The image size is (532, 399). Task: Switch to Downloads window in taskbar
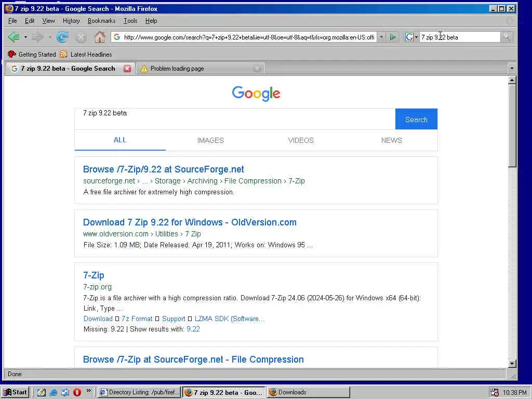pyautogui.click(x=308, y=392)
